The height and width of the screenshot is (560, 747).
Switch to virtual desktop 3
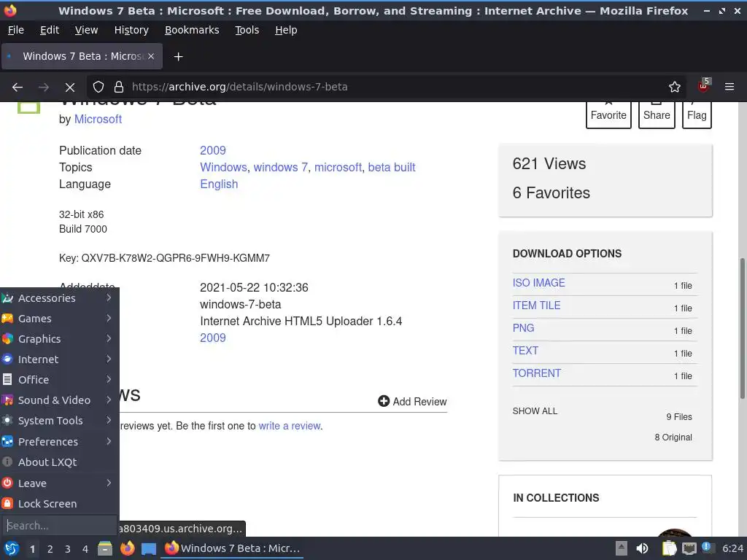(68, 549)
